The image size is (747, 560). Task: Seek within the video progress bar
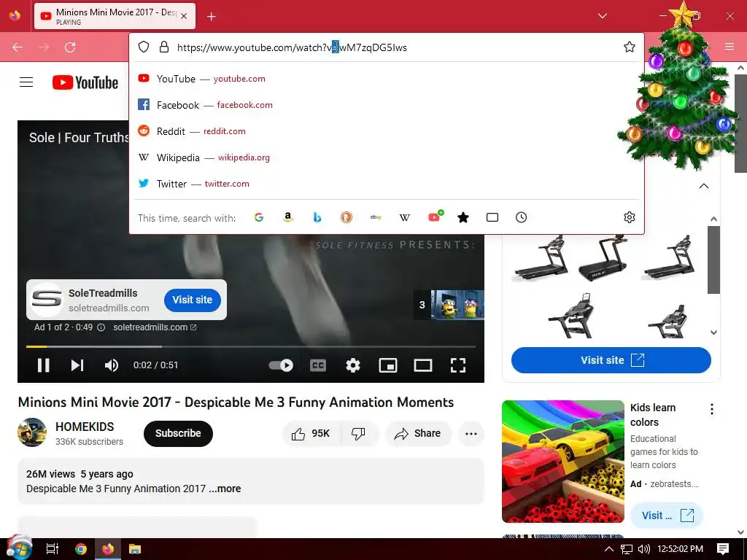[x=251, y=346]
